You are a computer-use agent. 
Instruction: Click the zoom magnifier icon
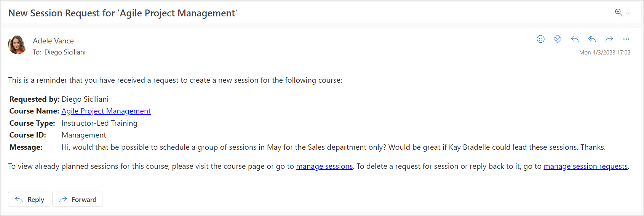618,13
